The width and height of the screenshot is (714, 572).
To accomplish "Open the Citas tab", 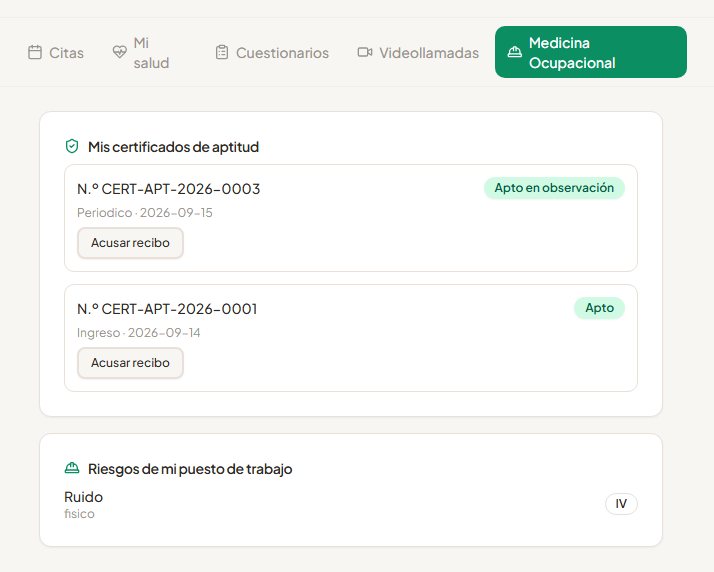I will click(56, 52).
